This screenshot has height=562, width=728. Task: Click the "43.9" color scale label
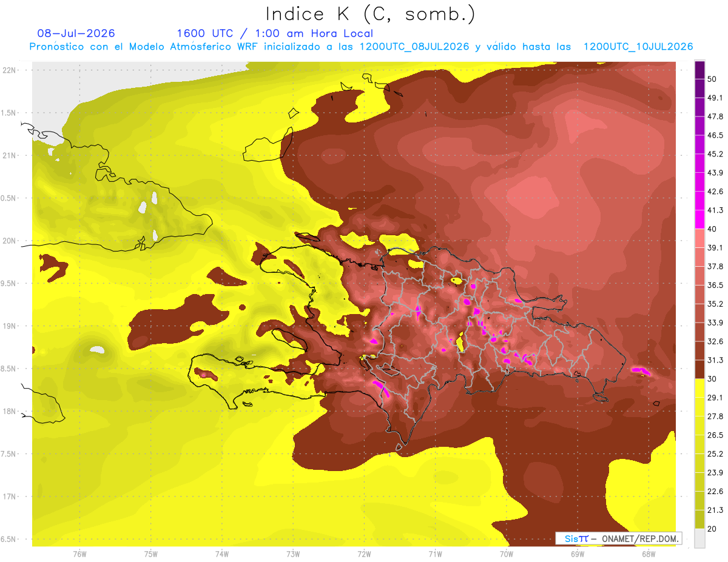click(x=715, y=173)
